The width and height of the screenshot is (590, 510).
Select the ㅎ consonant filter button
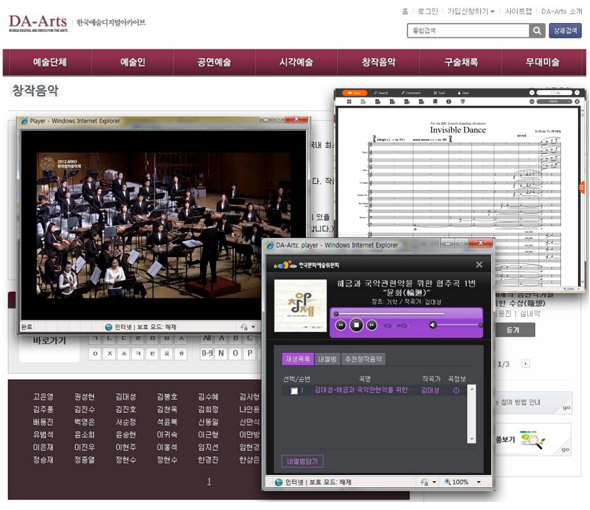181,353
